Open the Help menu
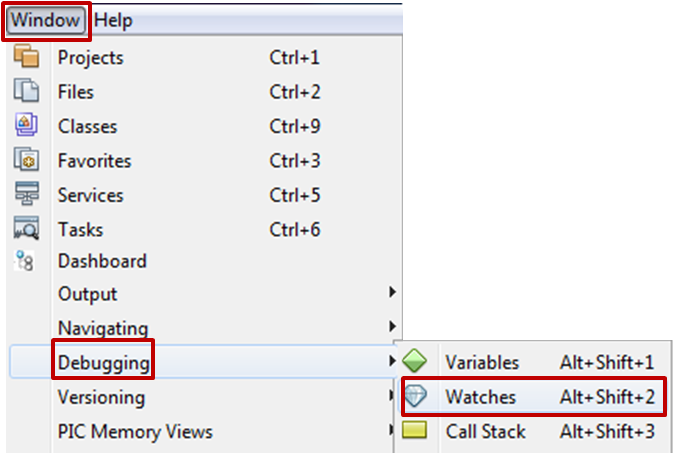The image size is (675, 454). coord(113,20)
